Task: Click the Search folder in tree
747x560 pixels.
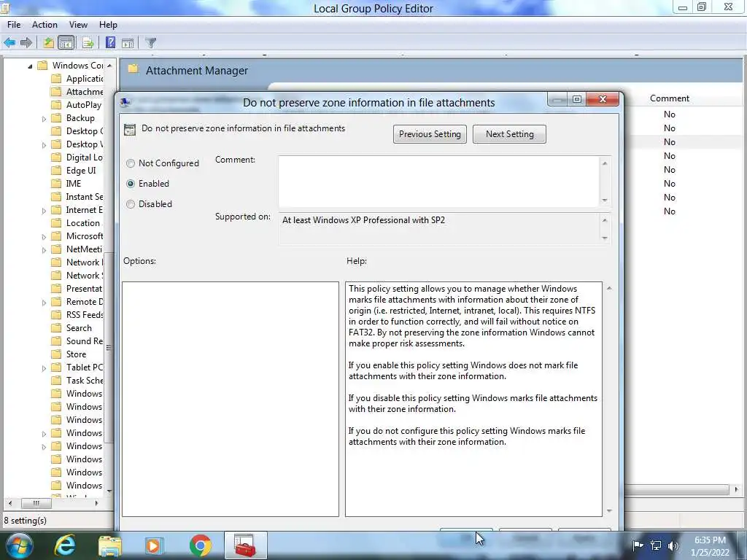Action: (x=79, y=328)
